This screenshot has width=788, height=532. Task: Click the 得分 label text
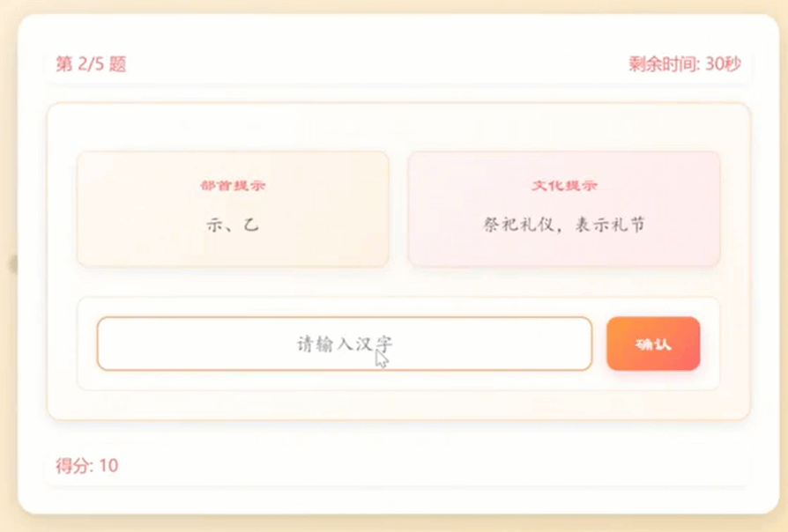(71, 466)
